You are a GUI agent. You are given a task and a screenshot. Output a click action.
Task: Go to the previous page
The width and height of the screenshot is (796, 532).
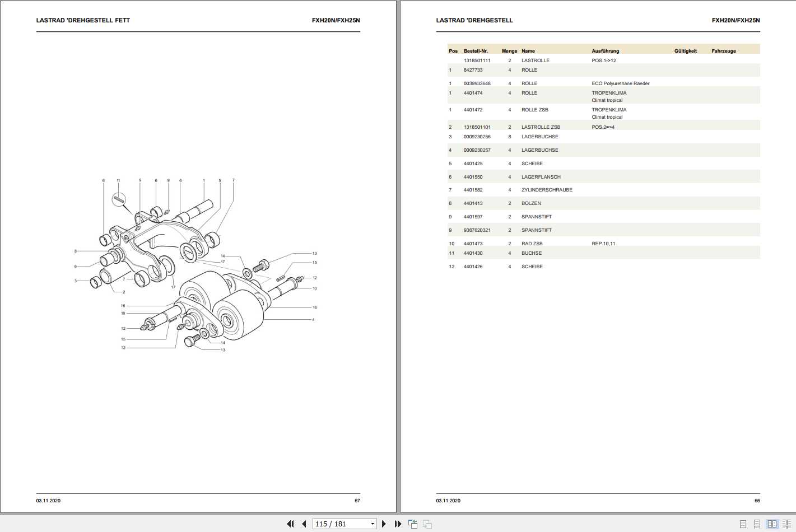click(x=304, y=524)
